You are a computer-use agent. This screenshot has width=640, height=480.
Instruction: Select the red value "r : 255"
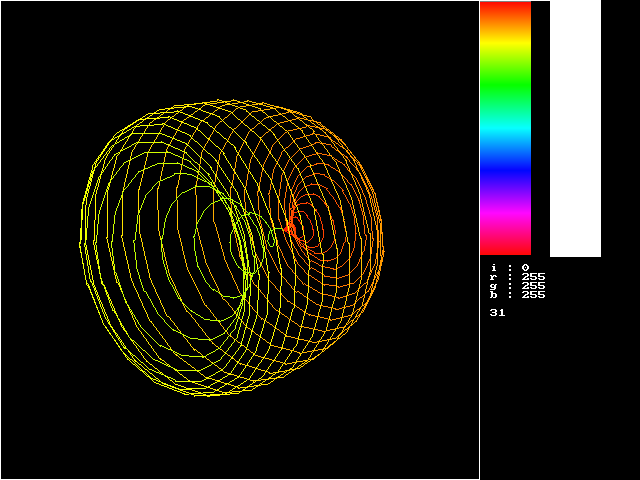tap(518, 277)
